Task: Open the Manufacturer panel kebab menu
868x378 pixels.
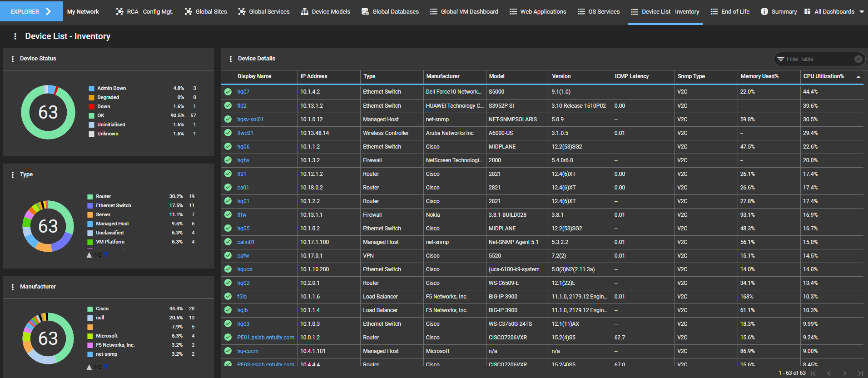Action: tap(13, 287)
